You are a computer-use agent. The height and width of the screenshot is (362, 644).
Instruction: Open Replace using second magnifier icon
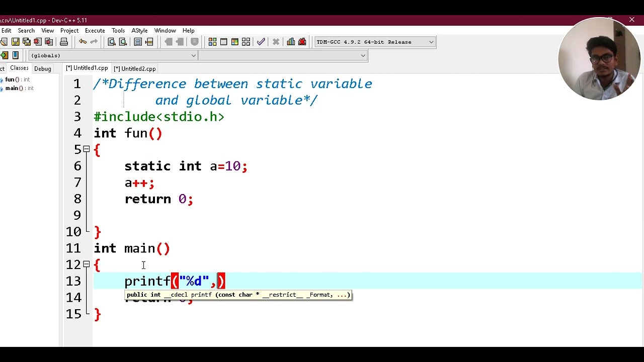(x=123, y=42)
